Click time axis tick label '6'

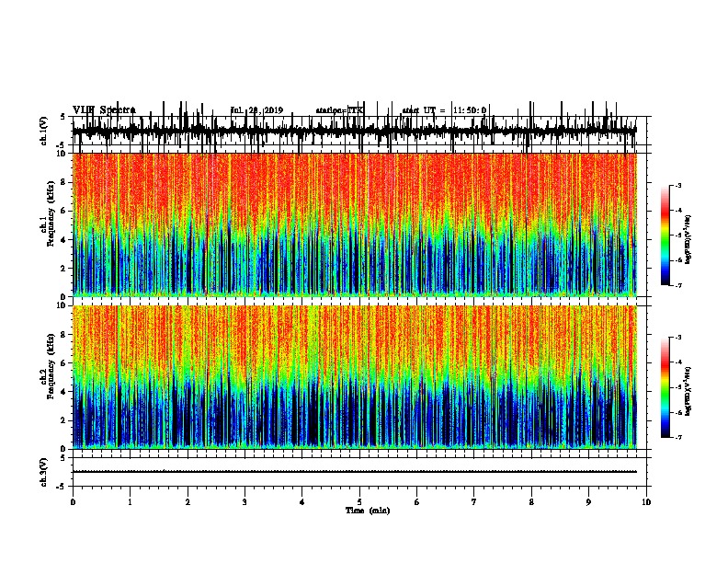(417, 502)
